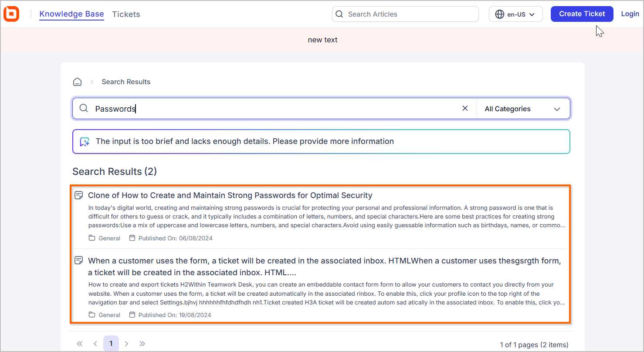Focus the Passwords search input
Viewport: 644px width, 352px height.
coord(275,109)
